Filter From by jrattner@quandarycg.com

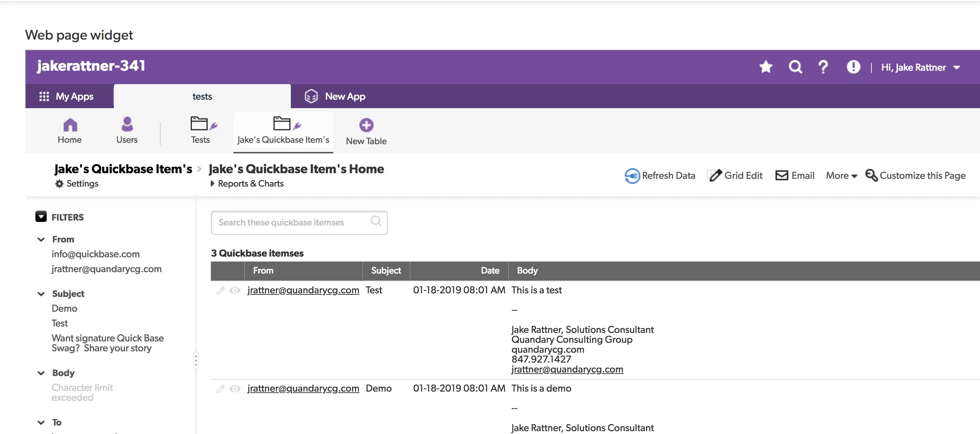(x=106, y=269)
